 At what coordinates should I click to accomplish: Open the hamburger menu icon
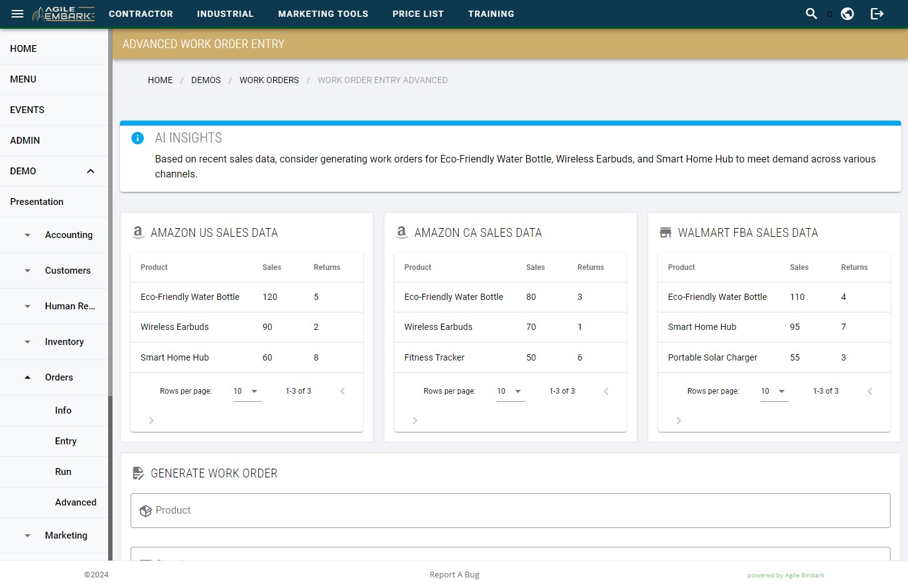click(17, 14)
